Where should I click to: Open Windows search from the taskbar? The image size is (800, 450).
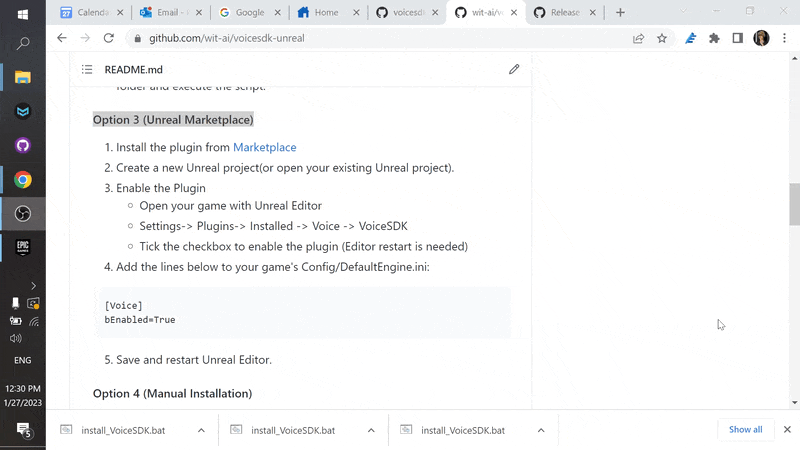coord(22,44)
